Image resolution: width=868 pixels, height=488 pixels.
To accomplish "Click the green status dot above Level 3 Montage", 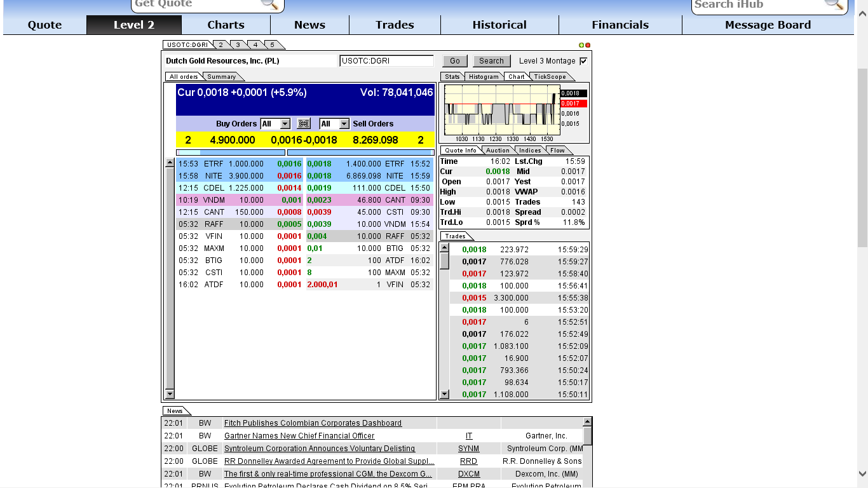I will tap(581, 44).
